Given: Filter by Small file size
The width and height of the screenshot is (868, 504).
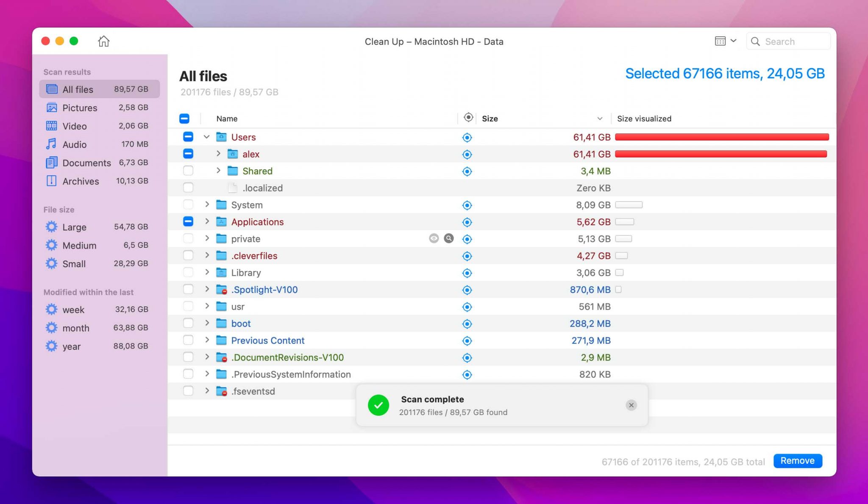Looking at the screenshot, I should click(100, 263).
